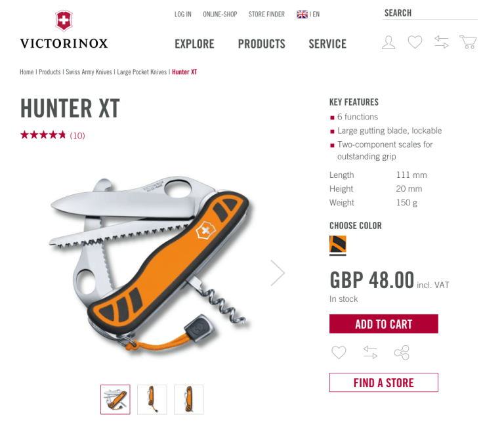The height and width of the screenshot is (443, 504).
Task: Add product to compare using arrows below Add to Cart
Action: pos(370,352)
